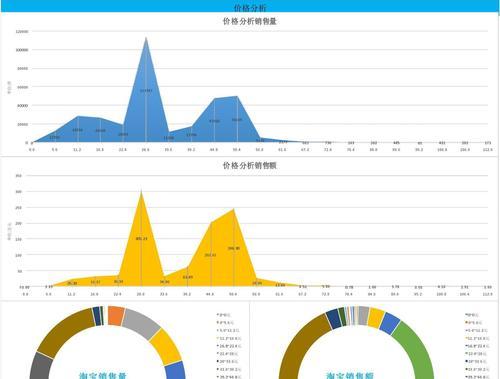Click the data label inside the yellow chart's highest peak
Screen dimensions: 500x379
coord(141,239)
